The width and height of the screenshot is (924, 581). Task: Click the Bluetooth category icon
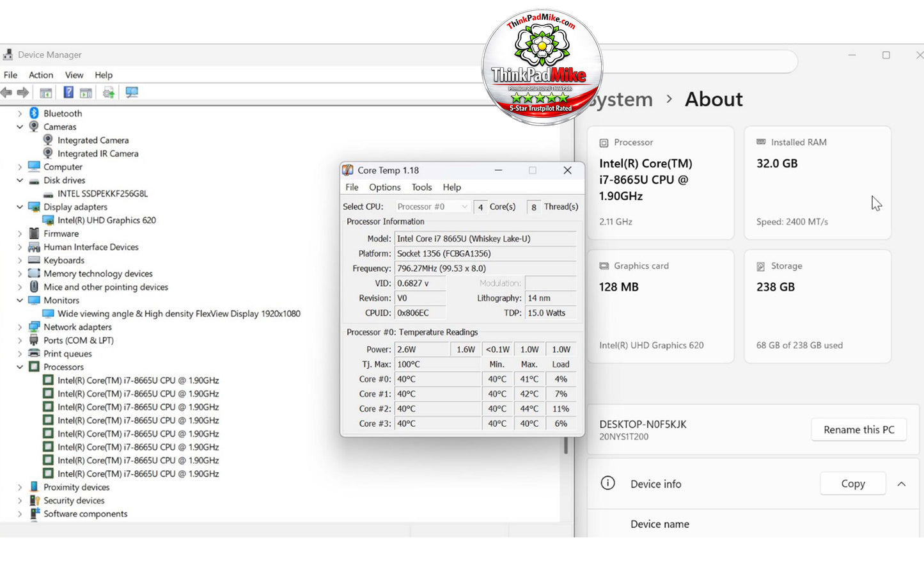34,113
